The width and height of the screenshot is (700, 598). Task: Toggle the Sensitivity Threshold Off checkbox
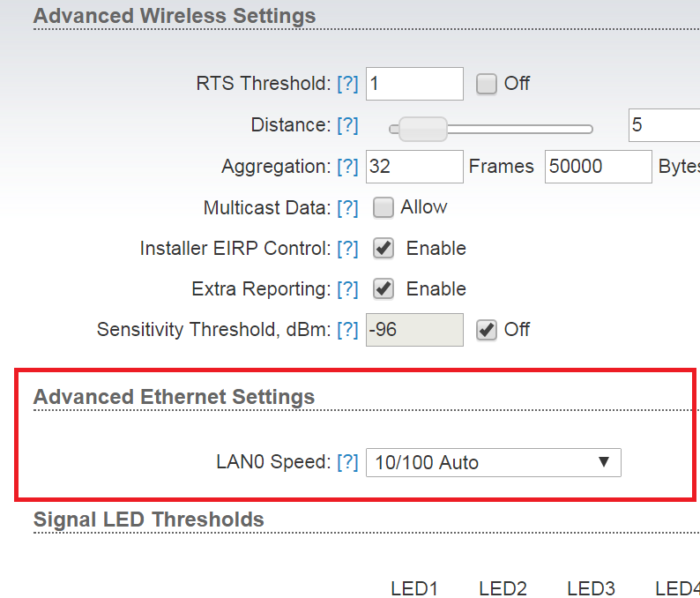point(487,330)
